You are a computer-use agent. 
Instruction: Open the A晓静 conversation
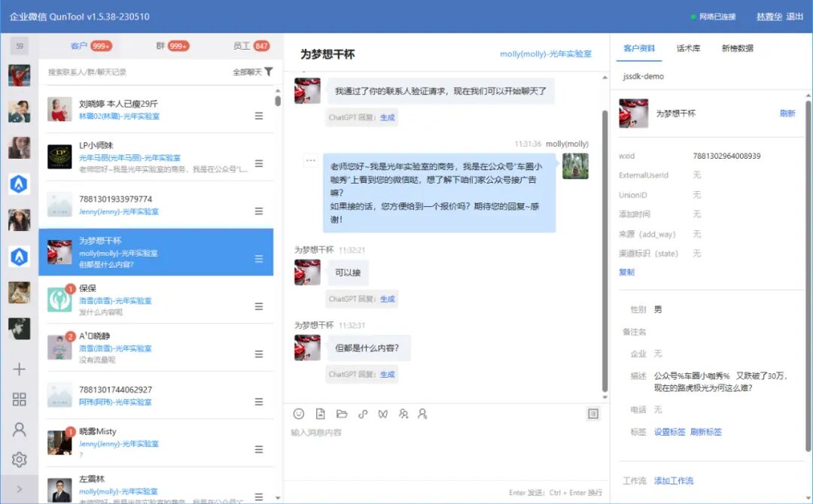pyautogui.click(x=156, y=348)
